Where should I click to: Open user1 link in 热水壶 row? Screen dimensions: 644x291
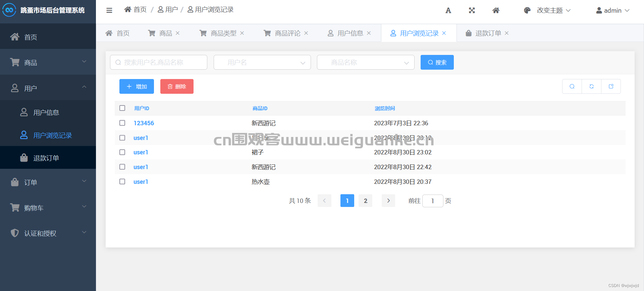141,181
